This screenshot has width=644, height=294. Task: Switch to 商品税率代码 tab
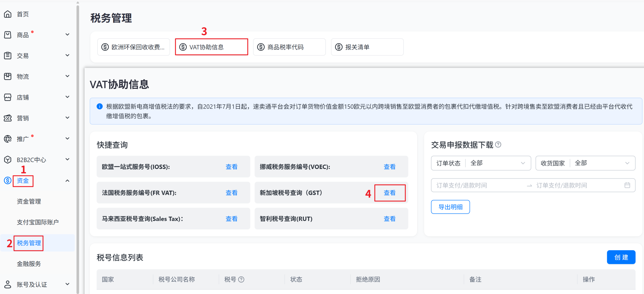pyautogui.click(x=289, y=47)
